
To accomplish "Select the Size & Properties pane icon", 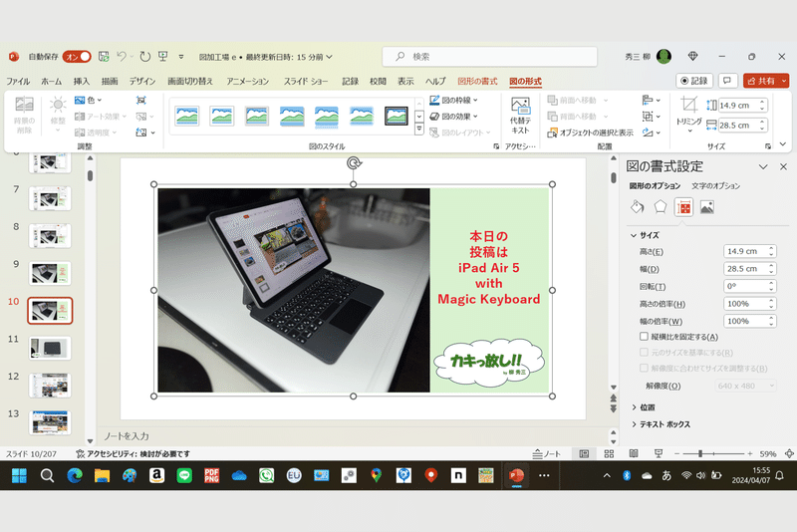I will tap(684, 207).
